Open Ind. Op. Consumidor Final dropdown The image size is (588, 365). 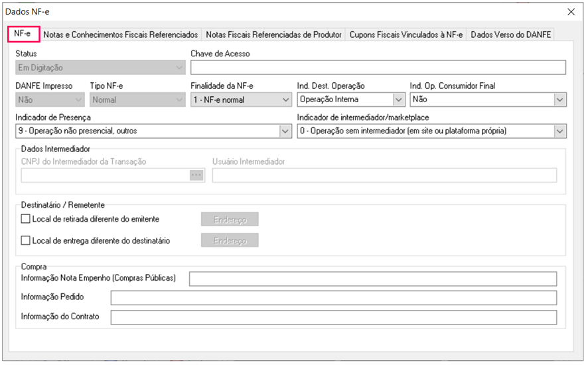(560, 100)
